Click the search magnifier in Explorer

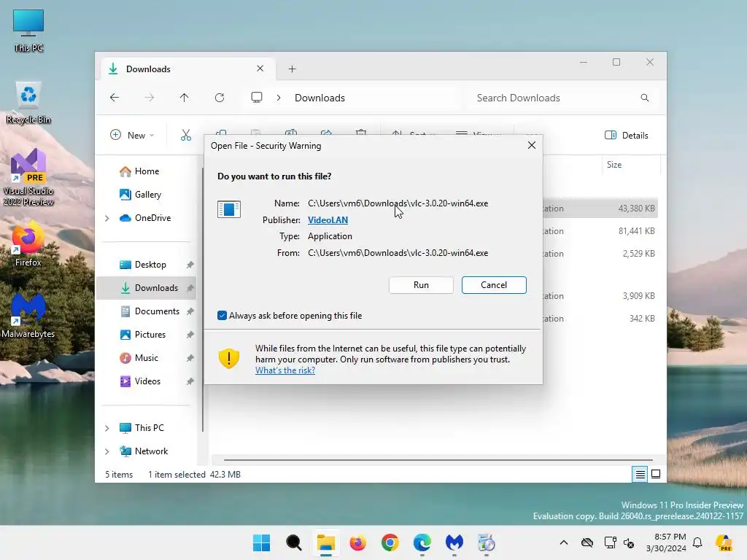[645, 98]
